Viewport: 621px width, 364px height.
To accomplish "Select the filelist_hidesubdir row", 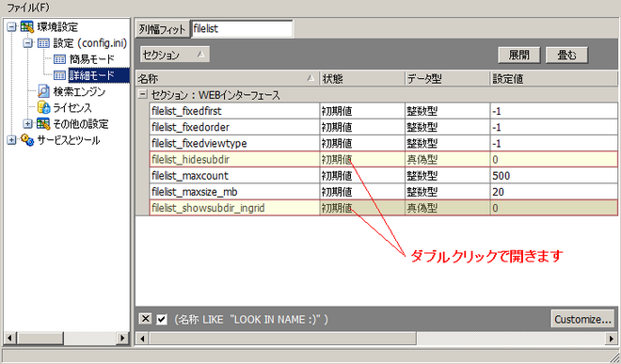I will [x=383, y=160].
